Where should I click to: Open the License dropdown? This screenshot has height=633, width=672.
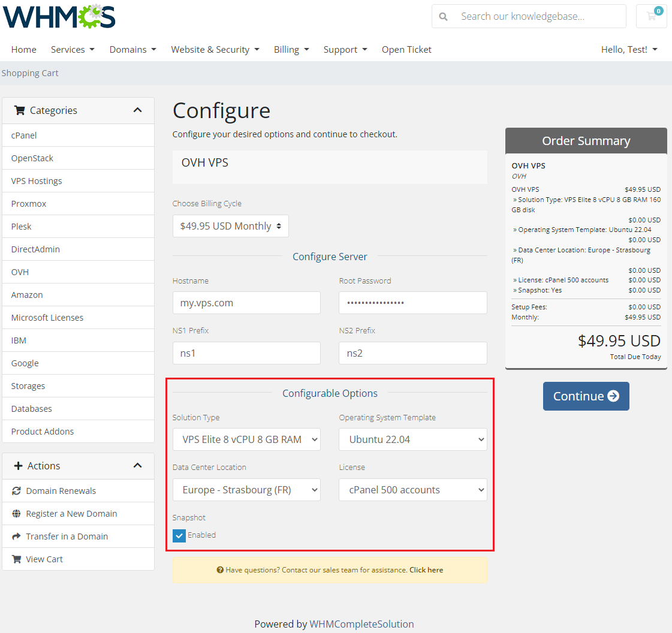click(412, 489)
